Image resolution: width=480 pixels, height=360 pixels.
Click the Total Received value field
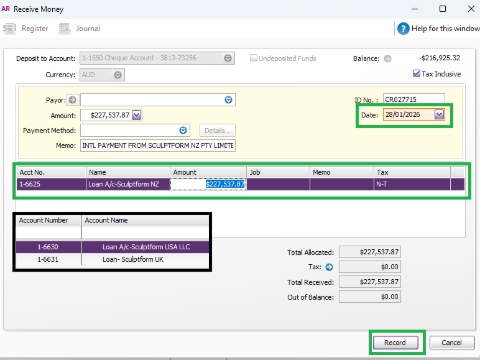click(x=370, y=282)
